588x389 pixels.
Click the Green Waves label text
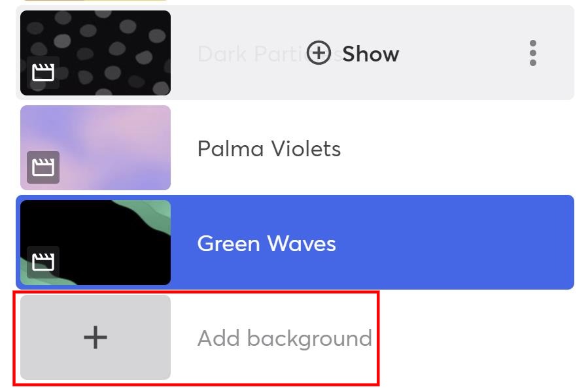coord(266,243)
